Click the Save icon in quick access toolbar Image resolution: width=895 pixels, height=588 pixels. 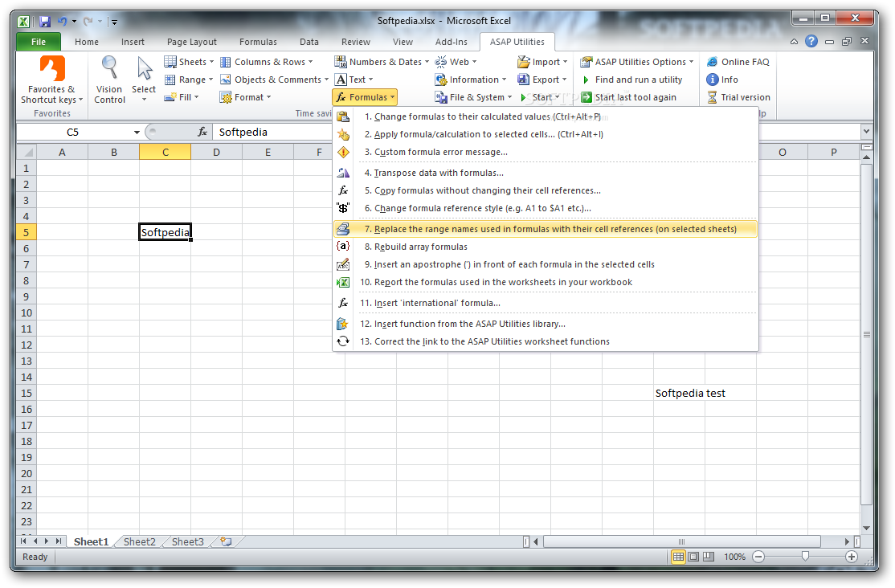(45, 22)
